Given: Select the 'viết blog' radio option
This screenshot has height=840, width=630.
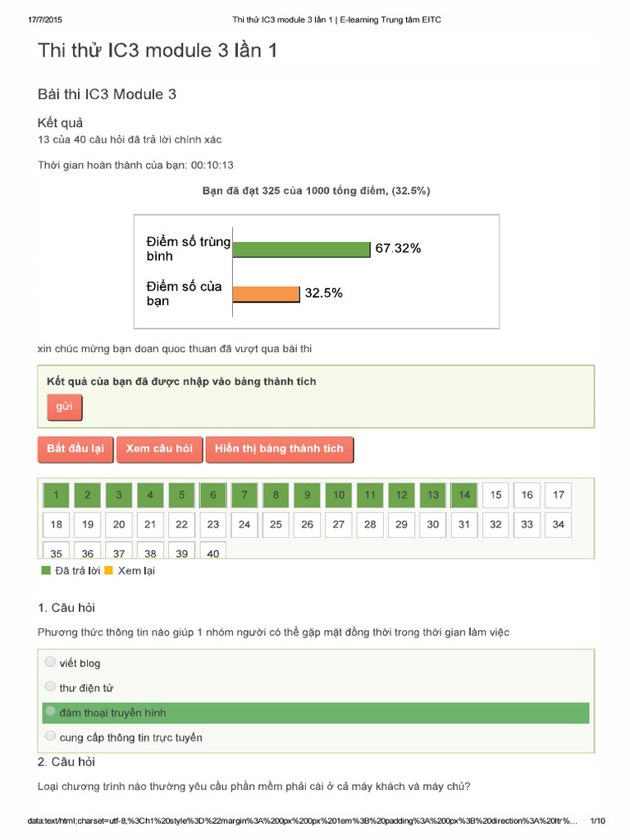Looking at the screenshot, I should tap(50, 662).
